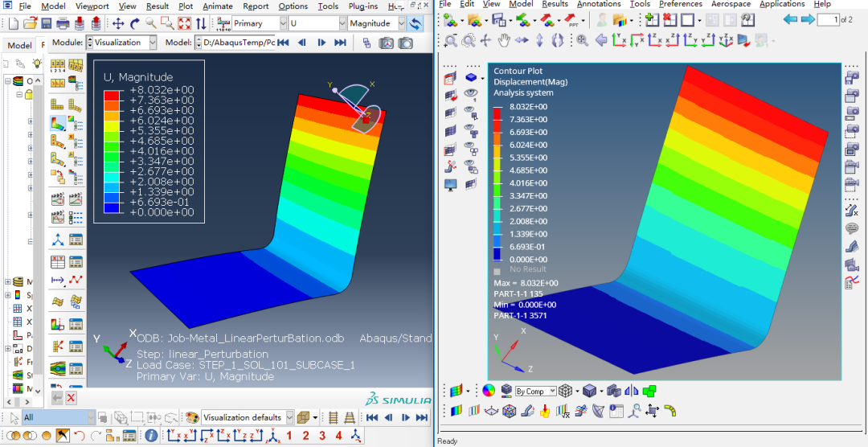This screenshot has width=868, height=447.
Task: Click the Abaqus Auto-Fit View icon
Action: click(184, 24)
